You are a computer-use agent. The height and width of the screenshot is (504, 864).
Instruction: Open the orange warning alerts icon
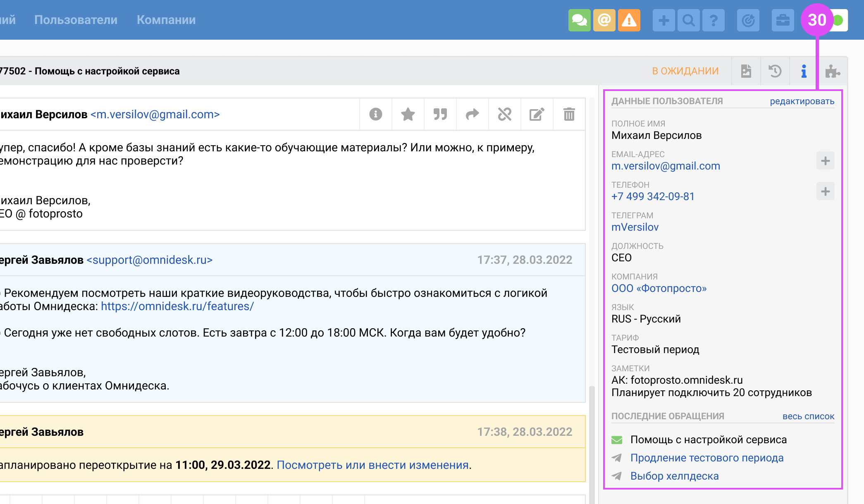(x=629, y=20)
